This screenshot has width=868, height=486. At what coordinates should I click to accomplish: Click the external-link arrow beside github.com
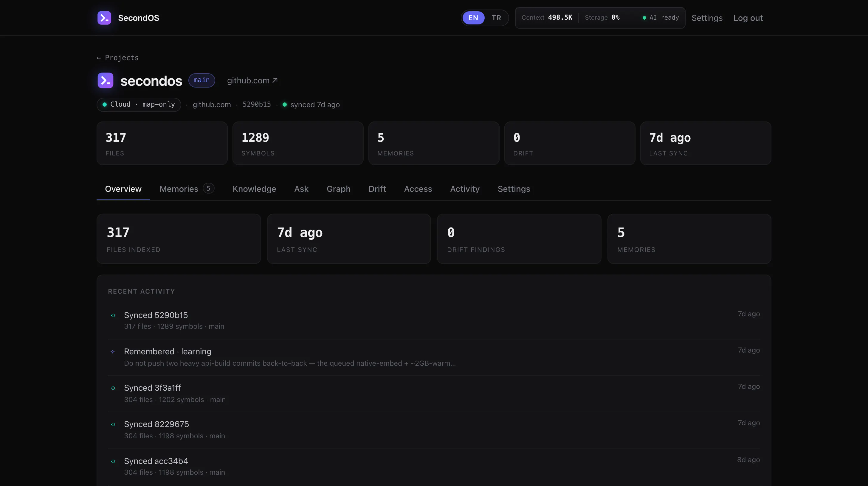(275, 80)
